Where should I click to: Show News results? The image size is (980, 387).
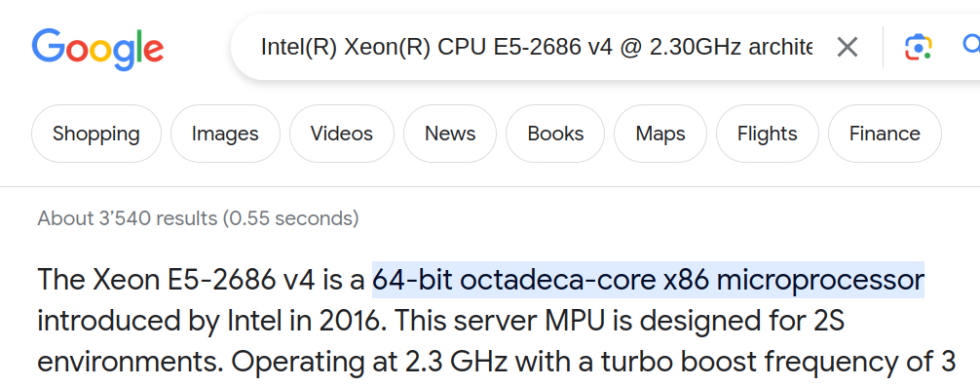click(x=450, y=134)
